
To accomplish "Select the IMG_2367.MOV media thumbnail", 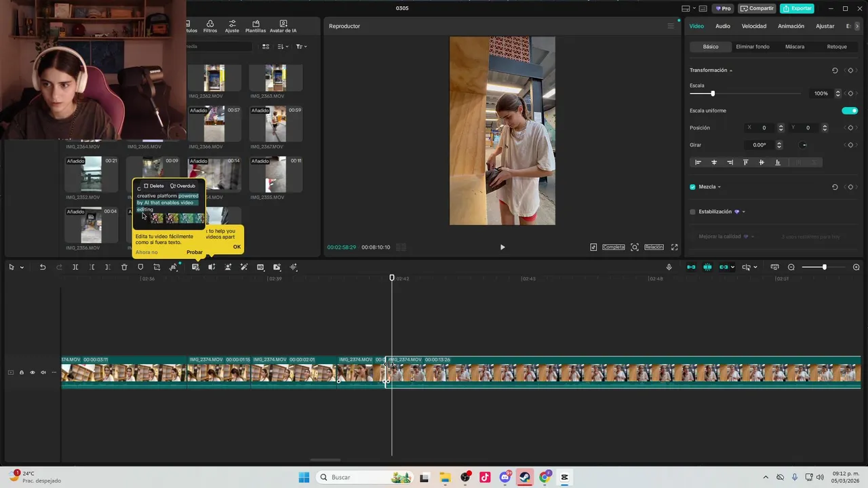I will coord(275,124).
